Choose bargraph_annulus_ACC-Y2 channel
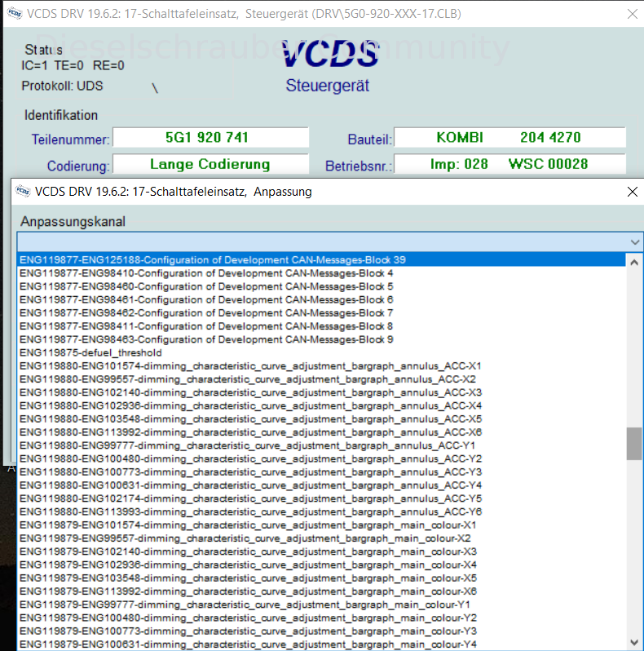The height and width of the screenshot is (651, 644). click(x=321, y=459)
